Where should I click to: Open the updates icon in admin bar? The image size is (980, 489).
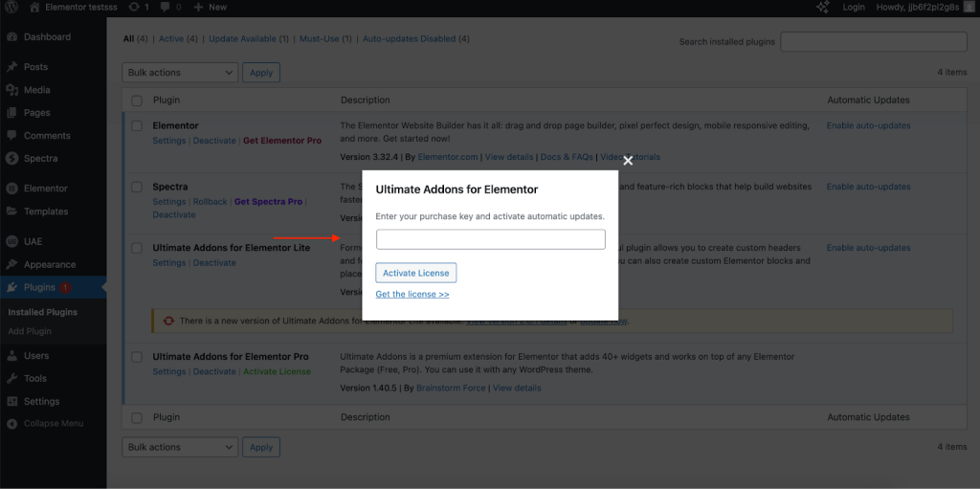pyautogui.click(x=134, y=7)
